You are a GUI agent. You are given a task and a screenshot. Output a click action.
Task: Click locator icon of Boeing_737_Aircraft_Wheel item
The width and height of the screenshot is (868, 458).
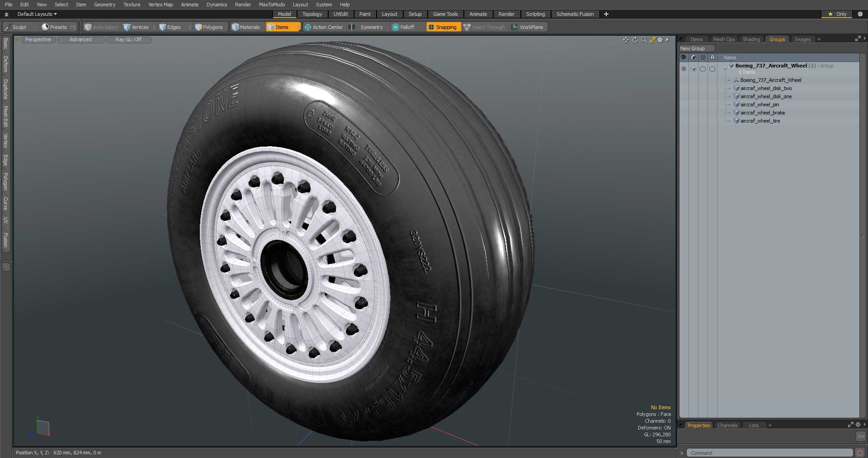click(x=736, y=80)
